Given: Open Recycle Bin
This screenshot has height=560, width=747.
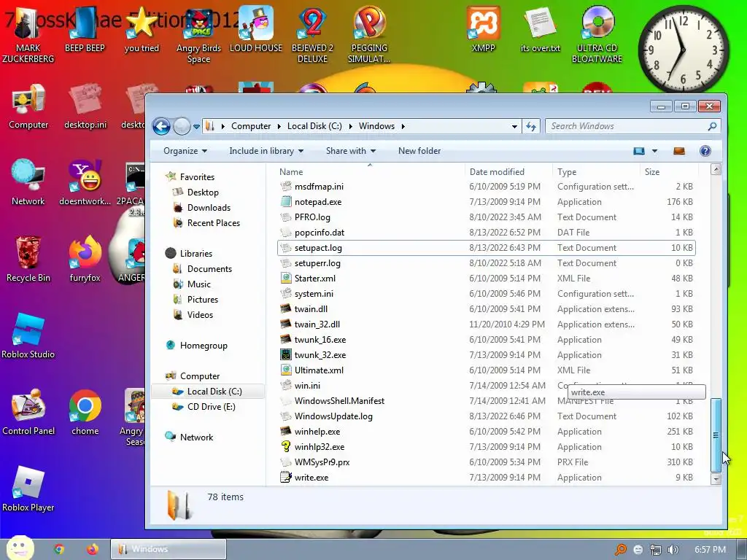Looking at the screenshot, I should (x=28, y=260).
